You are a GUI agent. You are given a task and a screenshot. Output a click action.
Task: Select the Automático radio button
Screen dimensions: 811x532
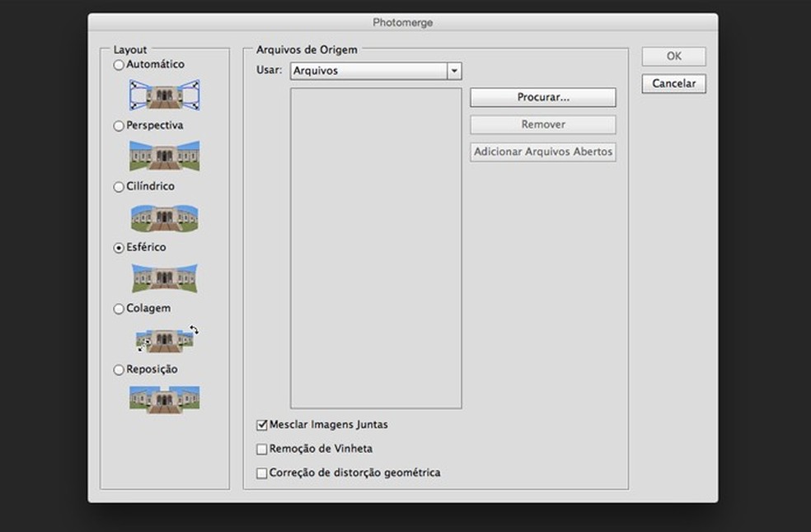pos(120,65)
